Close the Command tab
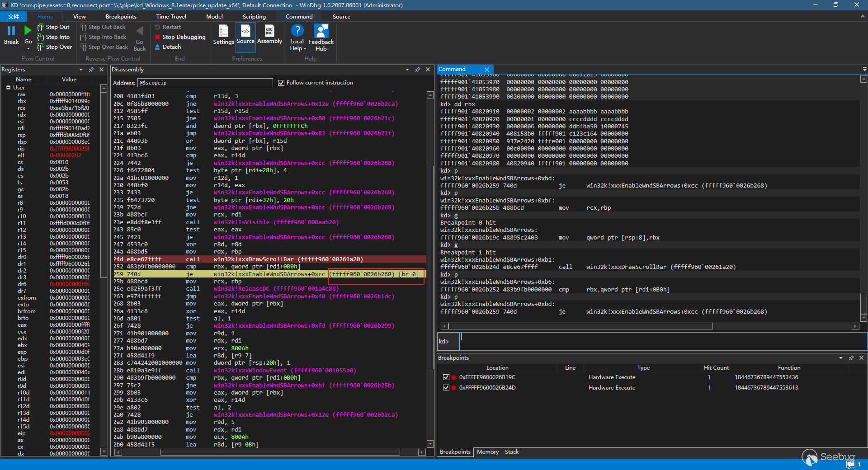 tap(487, 70)
